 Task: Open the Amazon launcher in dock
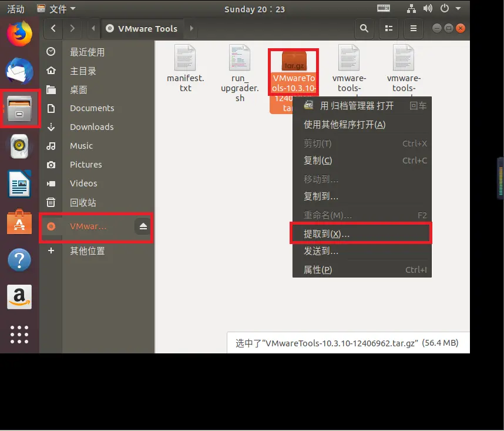tap(19, 297)
